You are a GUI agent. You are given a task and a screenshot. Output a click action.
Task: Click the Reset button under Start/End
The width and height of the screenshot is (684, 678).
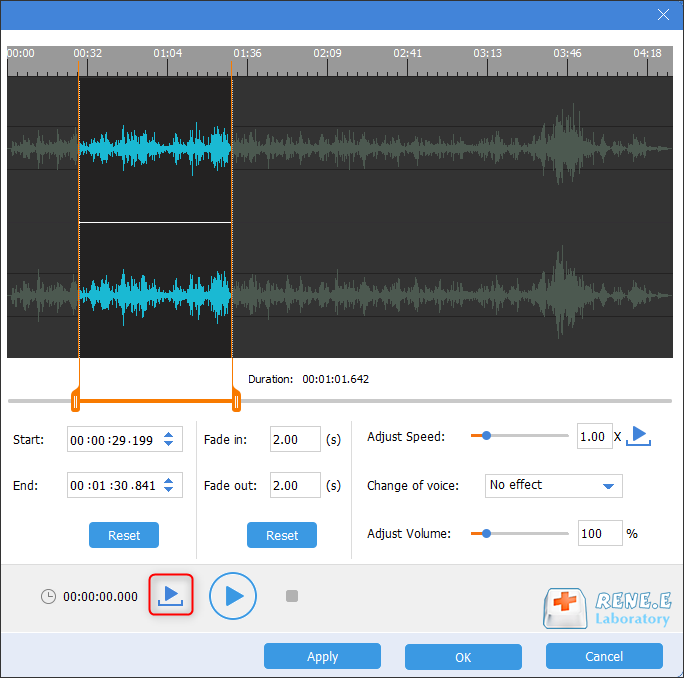pyautogui.click(x=124, y=535)
